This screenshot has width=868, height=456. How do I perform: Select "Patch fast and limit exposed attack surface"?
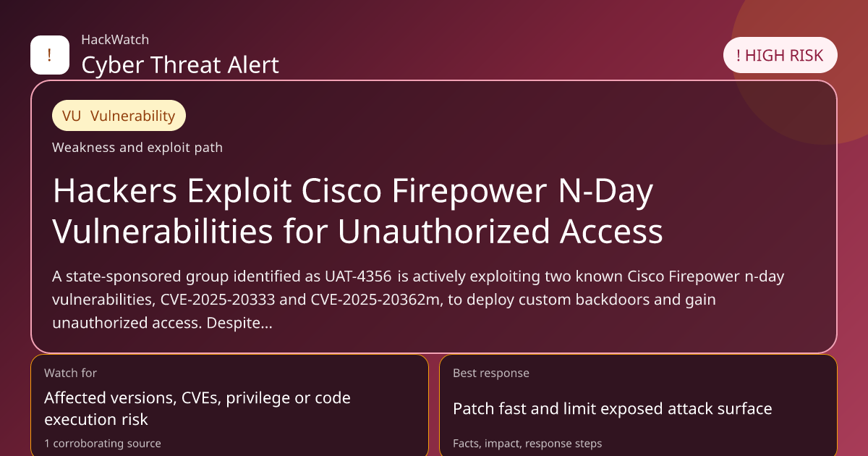pyautogui.click(x=612, y=409)
